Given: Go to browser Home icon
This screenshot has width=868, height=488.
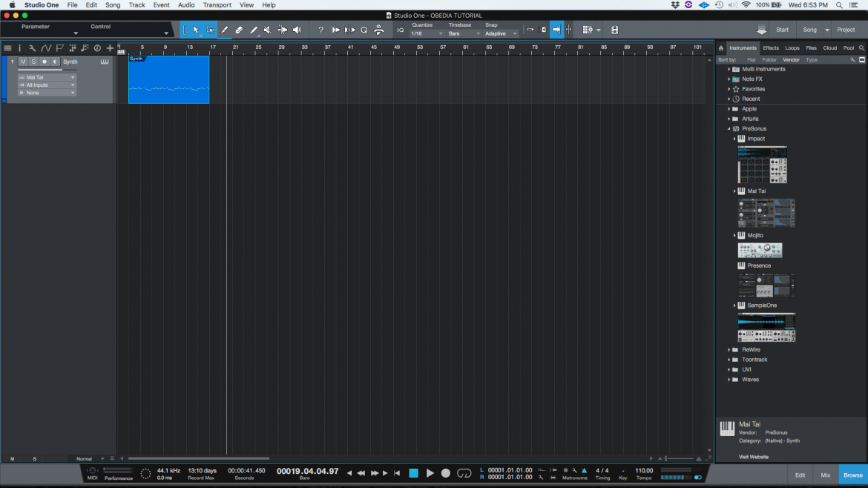Looking at the screenshot, I should (721, 48).
